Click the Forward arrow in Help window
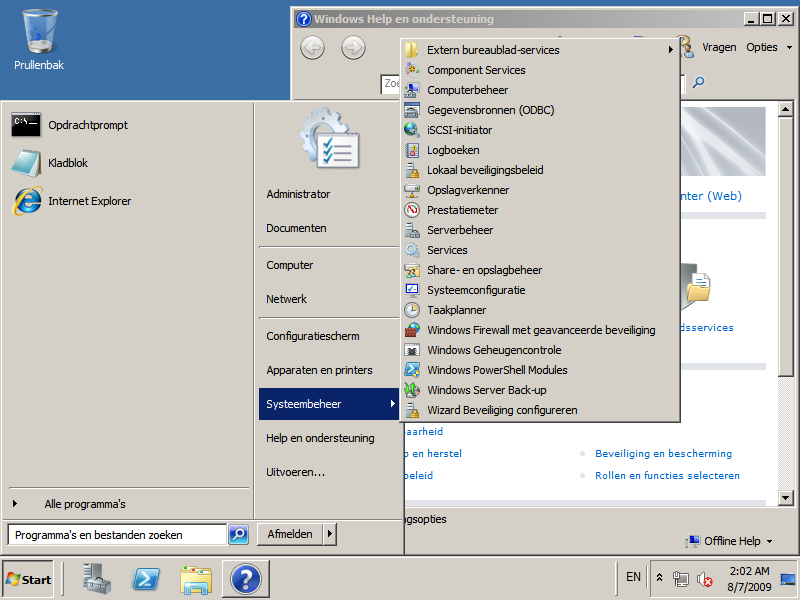The image size is (800, 600). pos(353,48)
